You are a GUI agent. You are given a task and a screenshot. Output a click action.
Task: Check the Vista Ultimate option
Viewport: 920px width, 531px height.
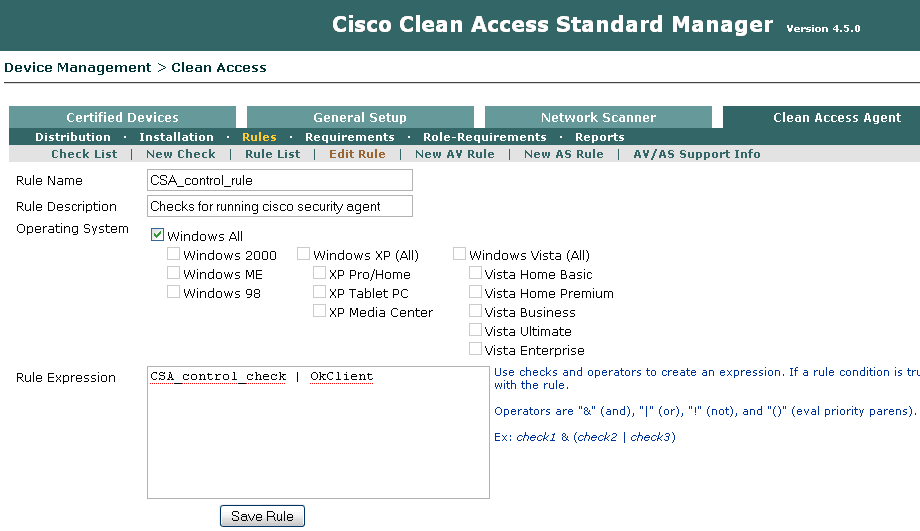(x=476, y=331)
